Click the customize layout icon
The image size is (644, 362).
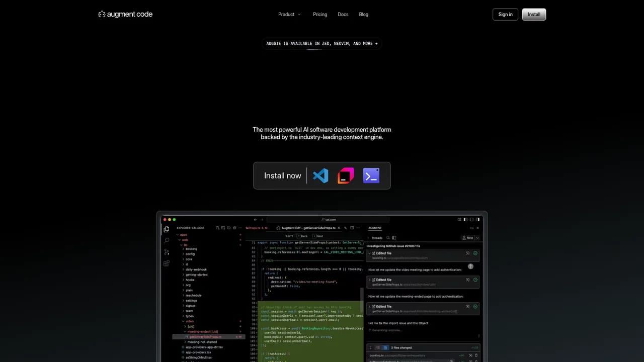[x=459, y=220]
